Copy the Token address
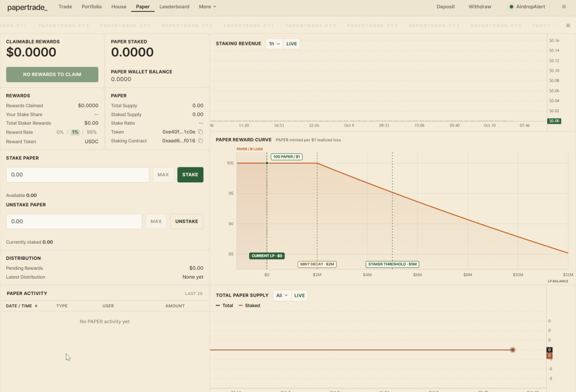Image resolution: width=576 pixels, height=392 pixels. click(x=200, y=132)
